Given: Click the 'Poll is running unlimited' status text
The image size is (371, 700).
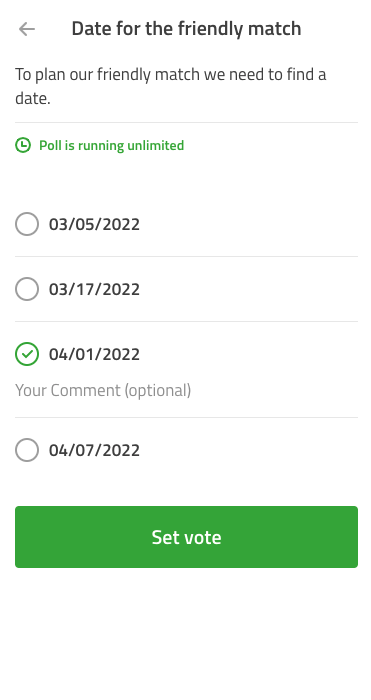Looking at the screenshot, I should (x=112, y=146).
